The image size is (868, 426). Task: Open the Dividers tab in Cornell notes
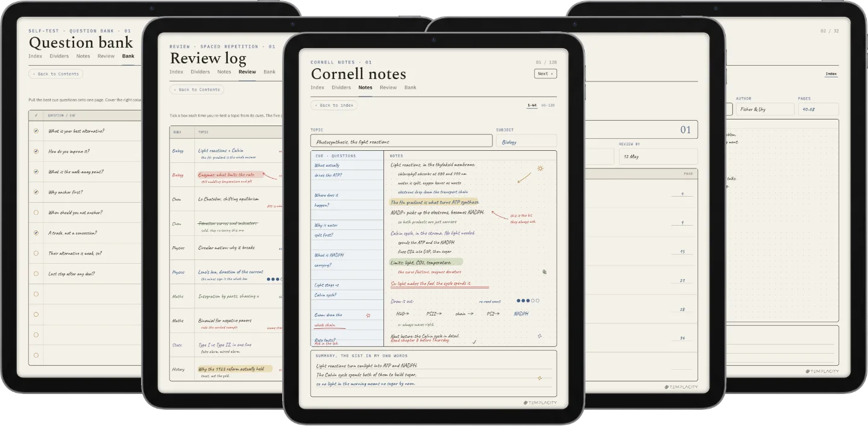[x=341, y=87]
